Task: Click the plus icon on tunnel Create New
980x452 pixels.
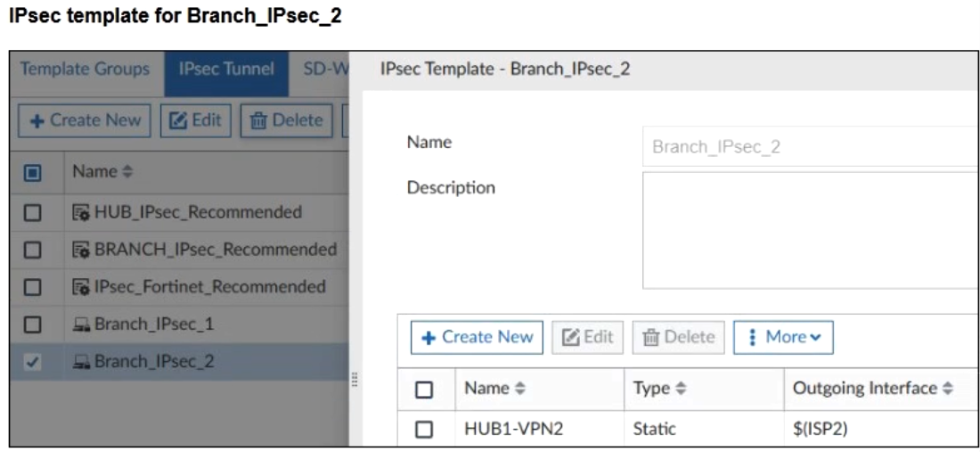Action: [429, 338]
